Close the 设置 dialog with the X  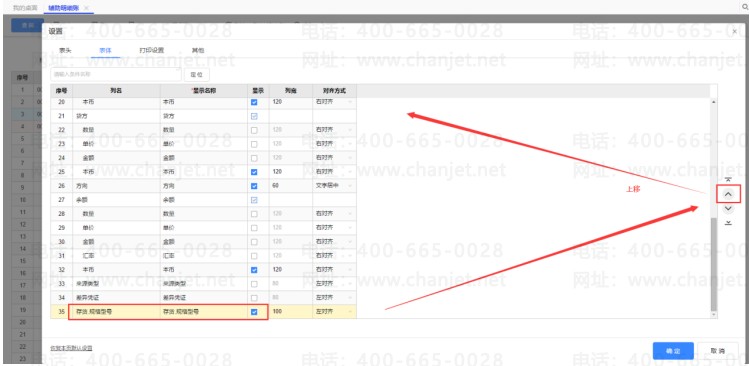coord(735,31)
